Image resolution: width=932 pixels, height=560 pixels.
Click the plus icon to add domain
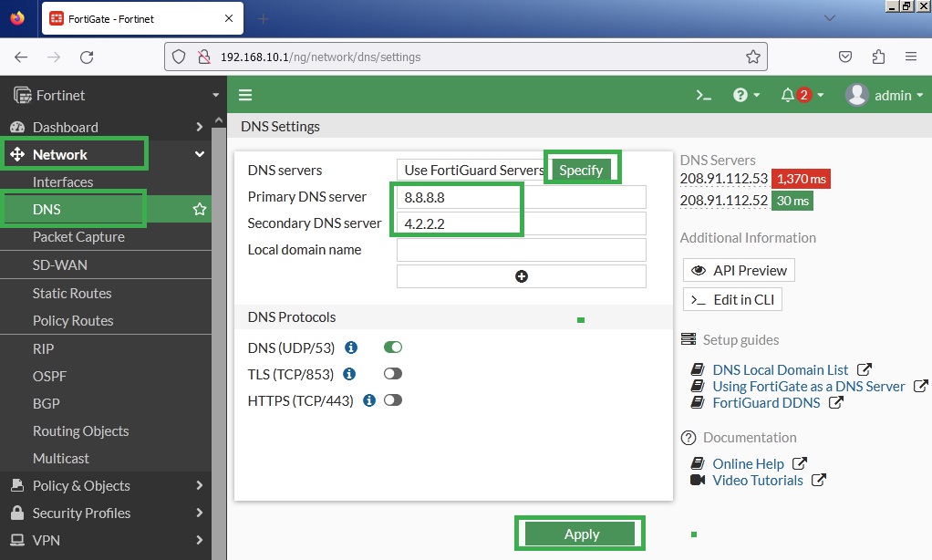pos(522,276)
